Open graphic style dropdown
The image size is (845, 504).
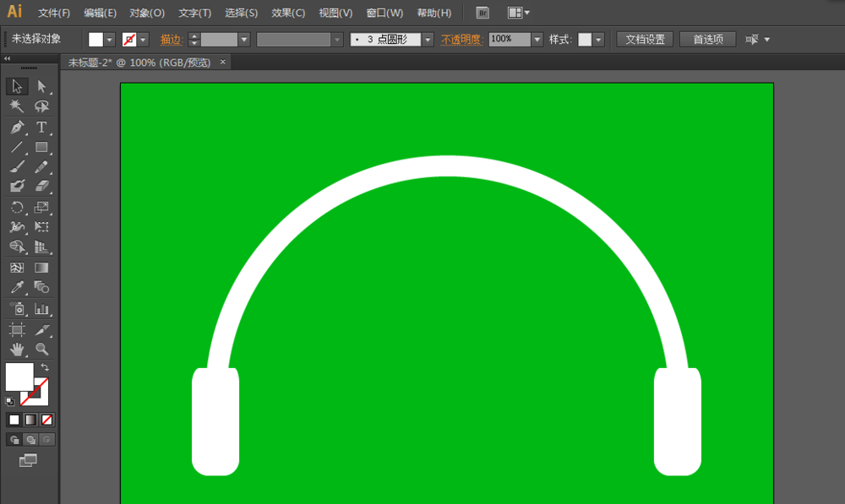coord(598,40)
